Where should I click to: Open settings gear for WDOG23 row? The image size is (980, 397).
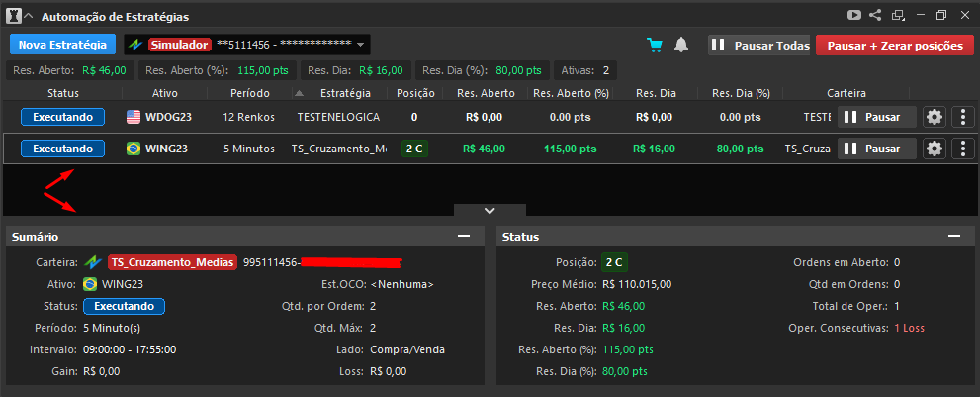935,117
